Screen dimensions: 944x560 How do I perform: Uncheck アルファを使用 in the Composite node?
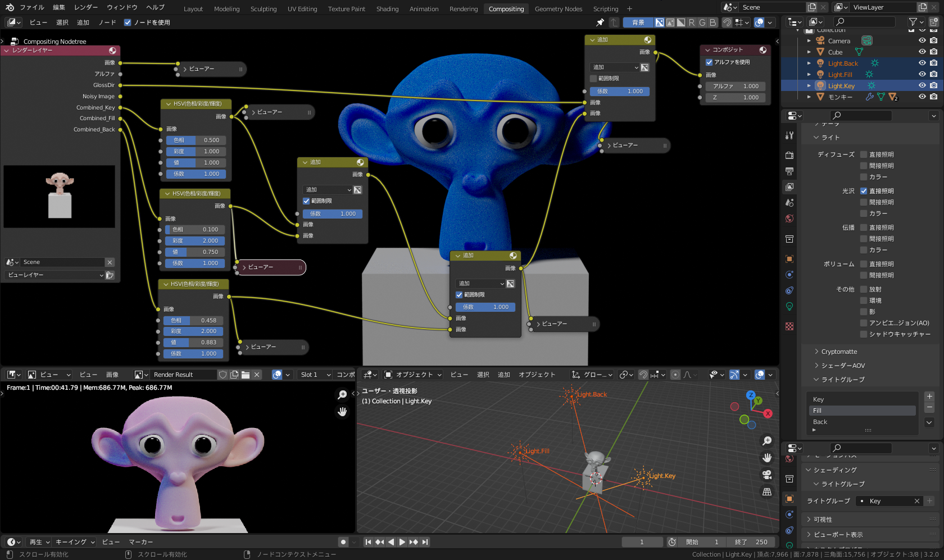[709, 62]
